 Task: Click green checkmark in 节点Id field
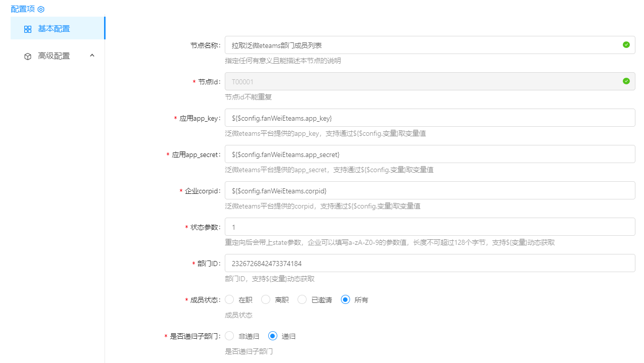click(x=626, y=81)
